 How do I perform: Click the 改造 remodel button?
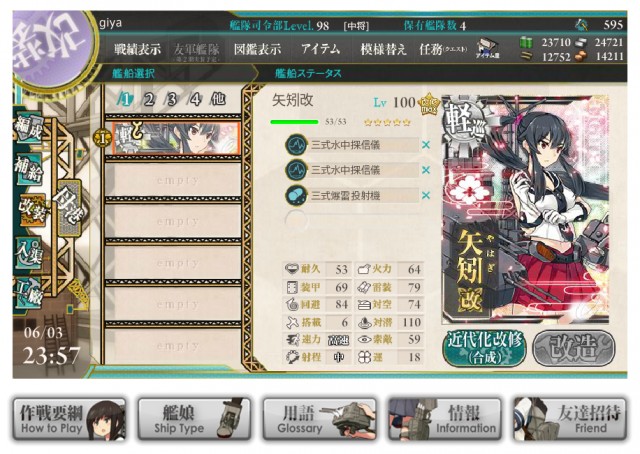(574, 349)
